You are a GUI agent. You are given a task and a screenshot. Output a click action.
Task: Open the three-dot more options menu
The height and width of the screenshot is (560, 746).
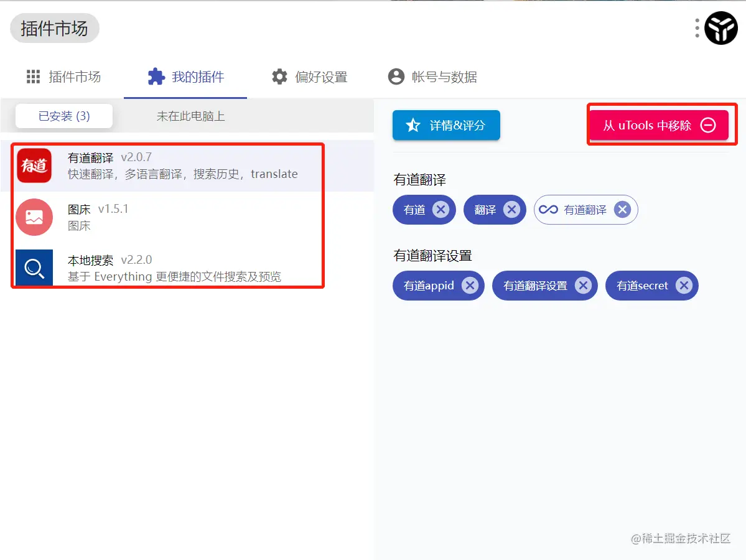pos(697,28)
